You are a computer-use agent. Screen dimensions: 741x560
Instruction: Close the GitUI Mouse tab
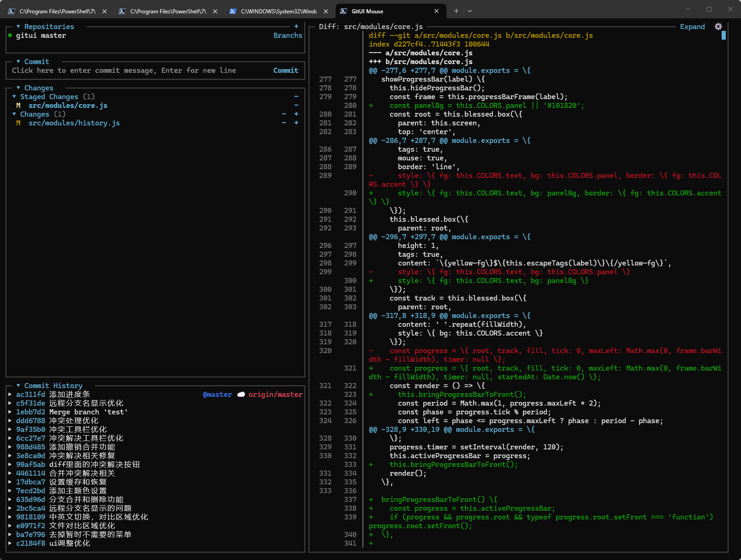[x=437, y=11]
